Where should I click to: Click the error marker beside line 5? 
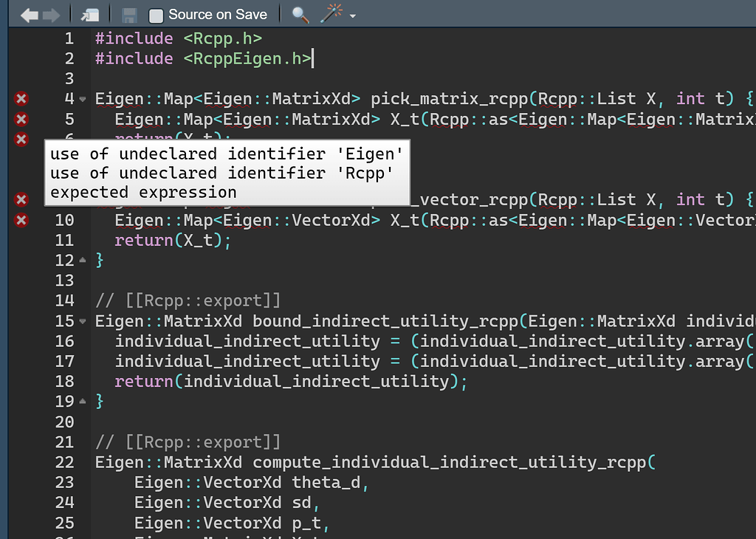pyautogui.click(x=21, y=119)
